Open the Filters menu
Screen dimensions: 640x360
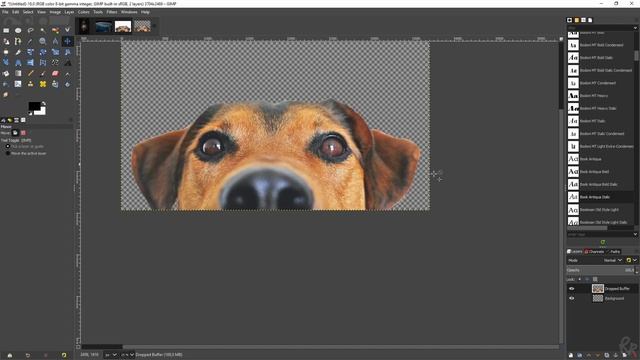[112, 12]
